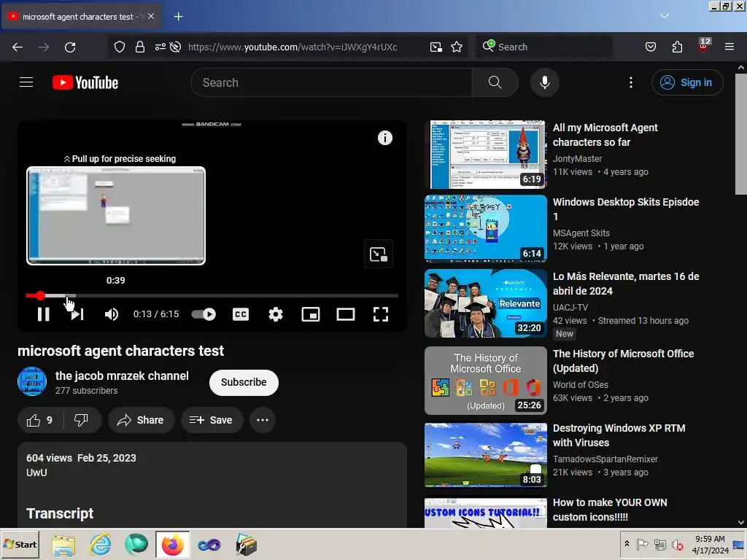The width and height of the screenshot is (747, 560).
Task: Click the page vertical scrollbar
Action: tap(740, 134)
